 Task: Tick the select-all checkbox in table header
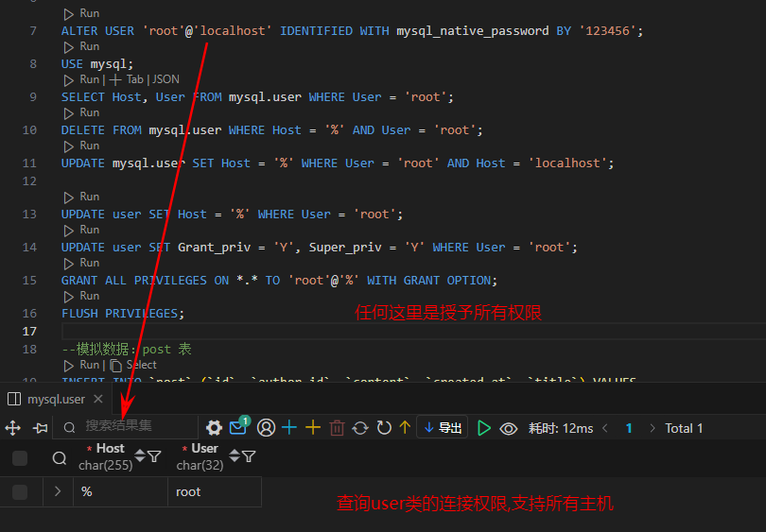click(x=20, y=457)
